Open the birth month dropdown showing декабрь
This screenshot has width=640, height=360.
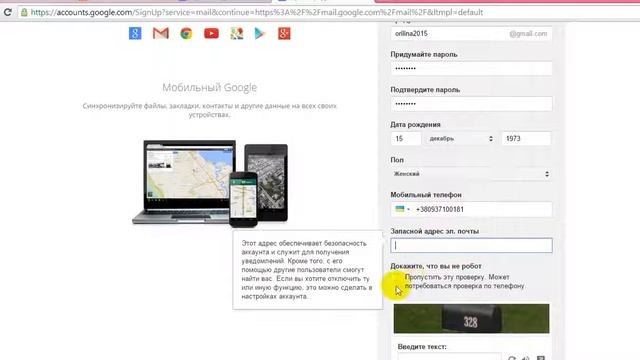pos(460,139)
